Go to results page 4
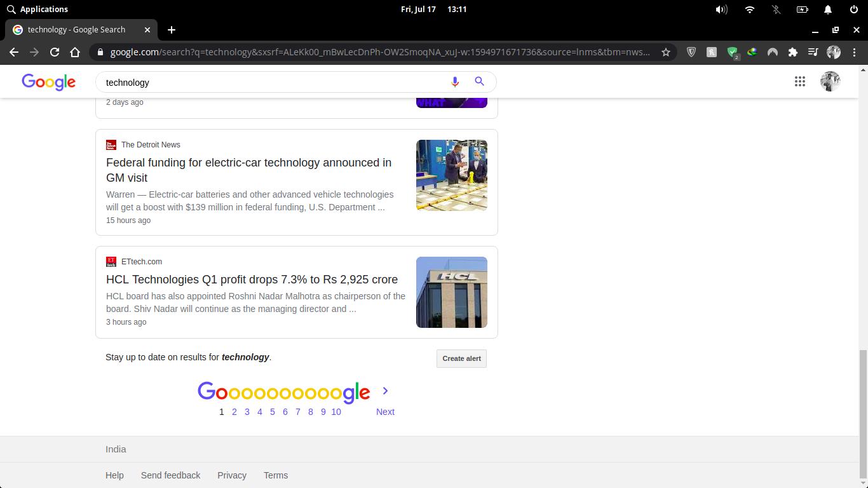Screen dimensions: 868x488 (x=260, y=412)
